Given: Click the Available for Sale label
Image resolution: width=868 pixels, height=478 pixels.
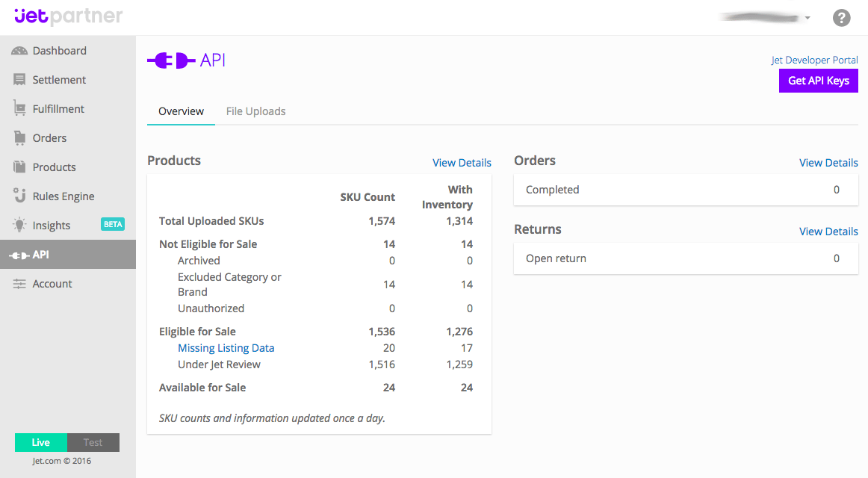Looking at the screenshot, I should (202, 388).
